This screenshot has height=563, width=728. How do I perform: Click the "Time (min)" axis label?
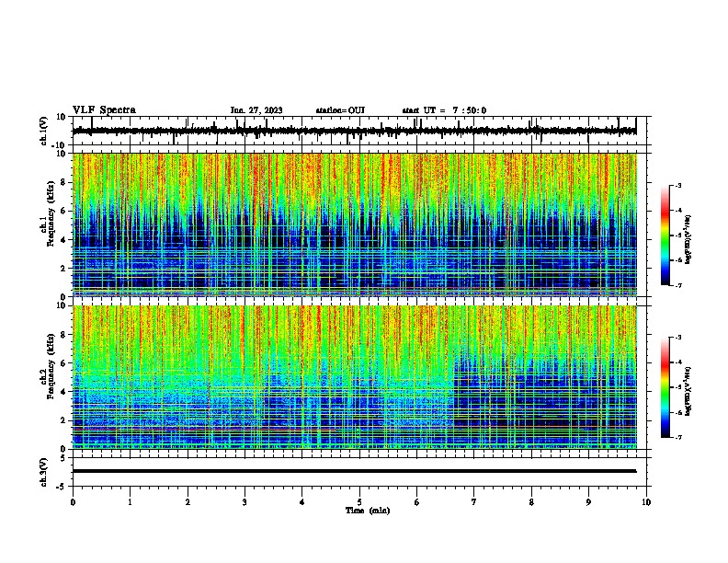[368, 511]
